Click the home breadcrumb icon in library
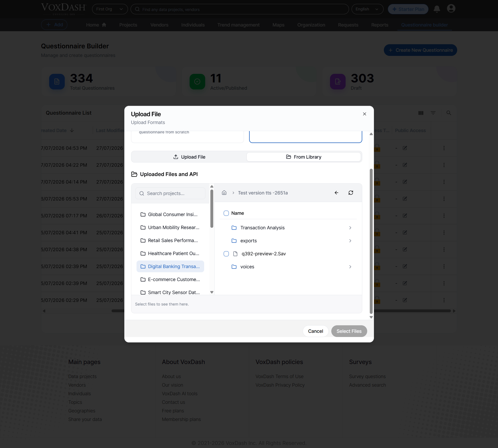The height and width of the screenshot is (448, 498). pos(224,193)
